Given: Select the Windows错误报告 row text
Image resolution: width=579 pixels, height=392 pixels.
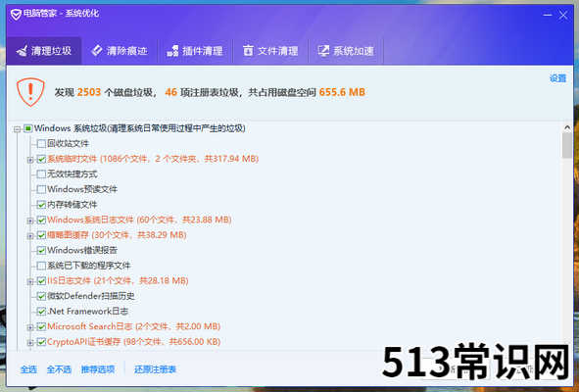Looking at the screenshot, I should [x=82, y=251].
